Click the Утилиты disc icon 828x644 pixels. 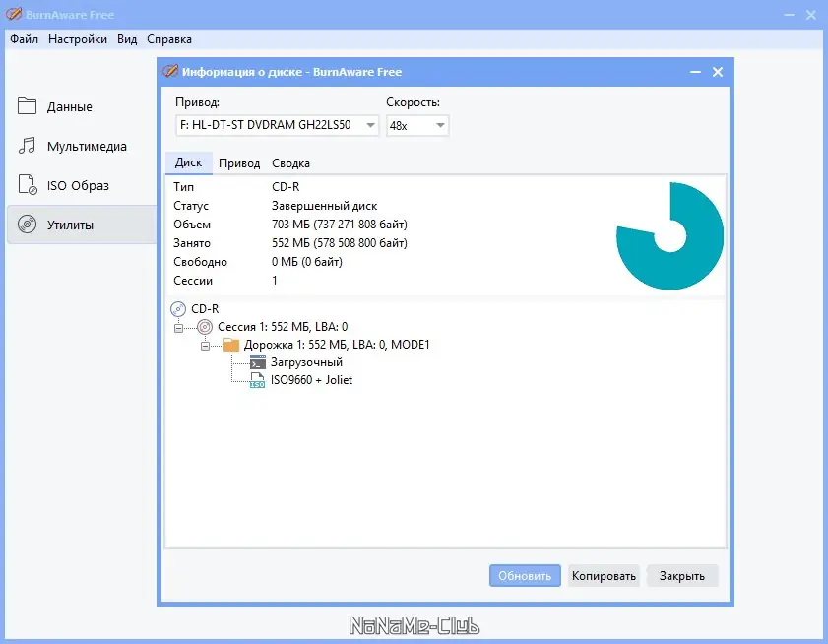tap(27, 224)
